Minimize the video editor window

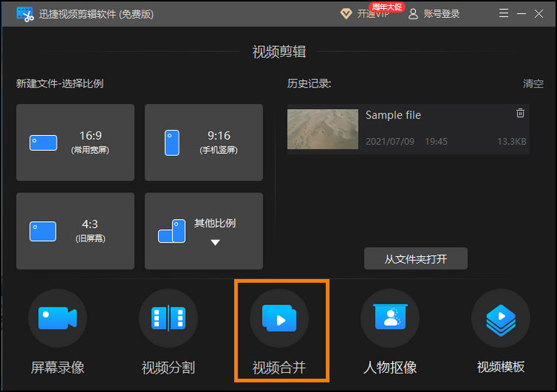tap(521, 14)
